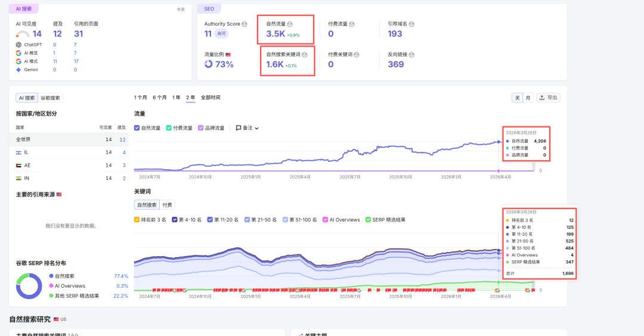Screen dimensions: 644x336
Task: Expand the 备注 dropdown arrow
Action: click(256, 129)
